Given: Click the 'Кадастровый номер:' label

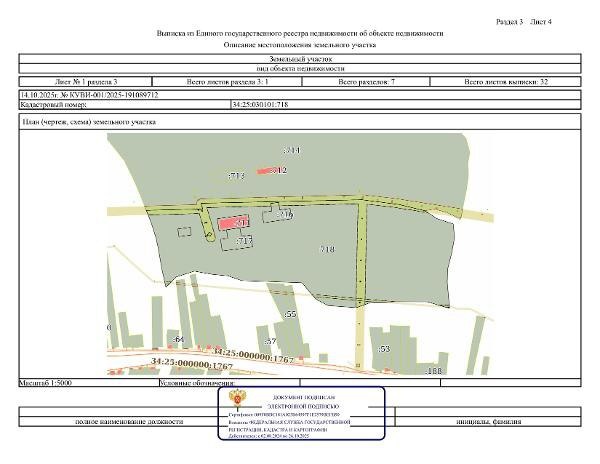Looking at the screenshot, I should pos(54,104).
